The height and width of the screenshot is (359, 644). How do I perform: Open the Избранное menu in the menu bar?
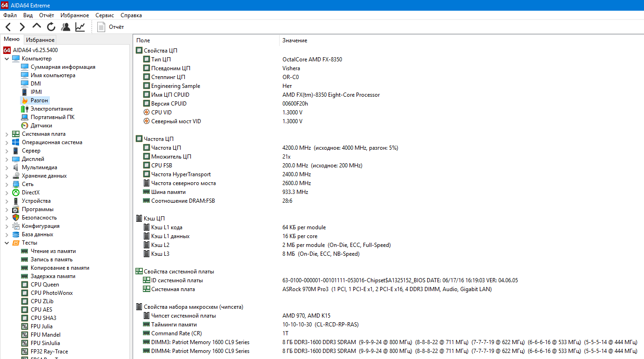click(74, 15)
